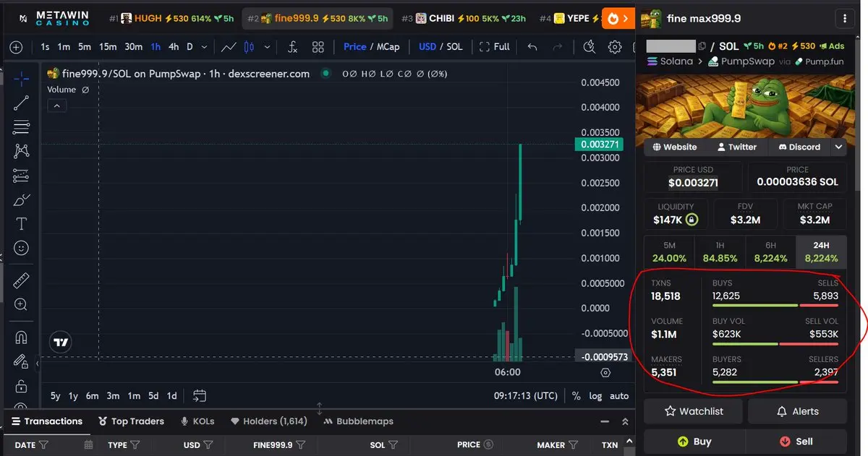
Task: Toggle auto scale on price axis
Action: point(619,396)
